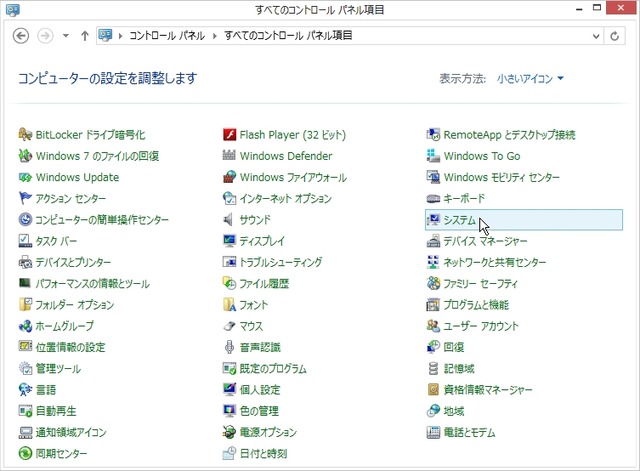
Task: Click the 日付と時刻 clock icon
Action: [x=229, y=453]
